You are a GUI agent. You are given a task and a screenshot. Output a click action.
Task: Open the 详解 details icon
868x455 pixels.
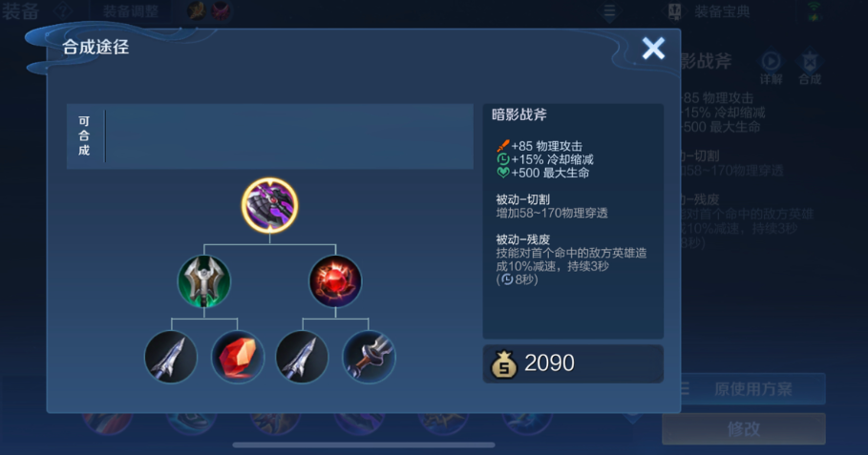coord(771,68)
